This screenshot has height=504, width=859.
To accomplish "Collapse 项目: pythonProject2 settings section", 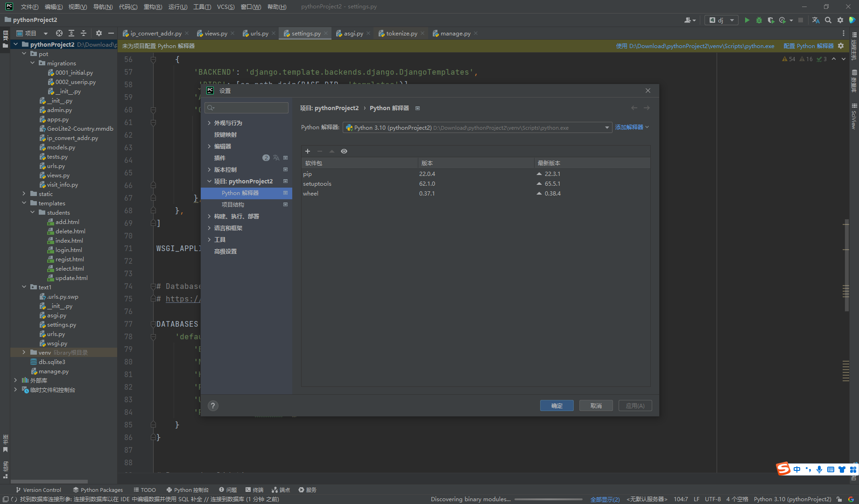I will (x=209, y=181).
